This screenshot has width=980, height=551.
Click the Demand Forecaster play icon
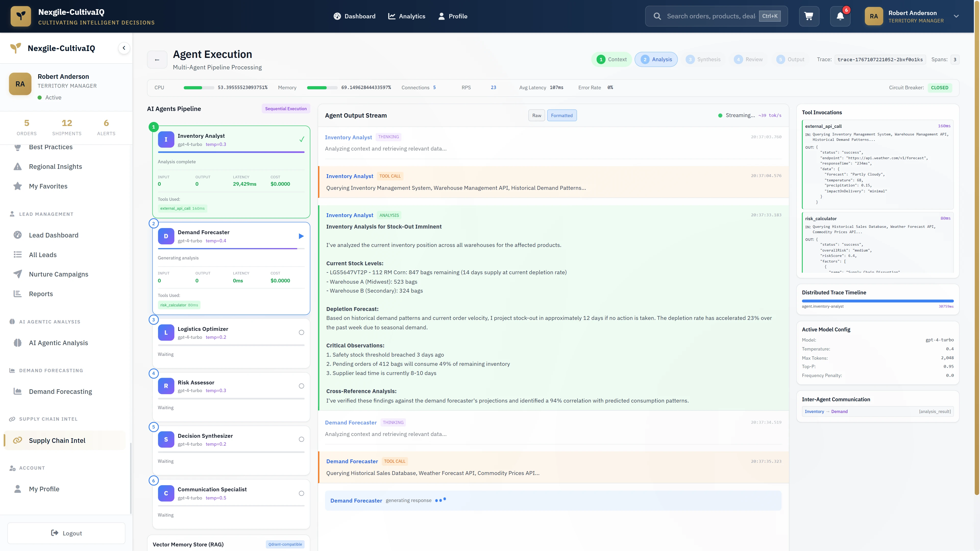tap(301, 236)
